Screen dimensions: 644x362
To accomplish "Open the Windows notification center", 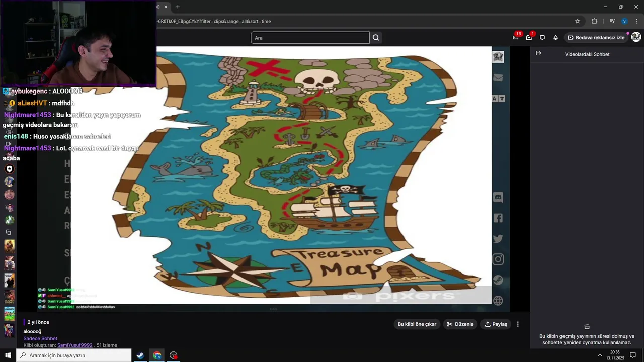I will (x=633, y=355).
